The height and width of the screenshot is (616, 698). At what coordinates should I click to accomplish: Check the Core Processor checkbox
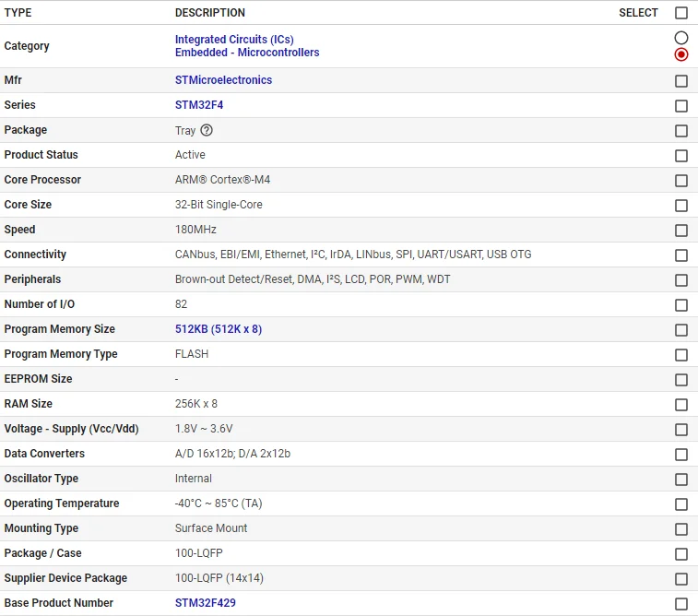pos(681,181)
